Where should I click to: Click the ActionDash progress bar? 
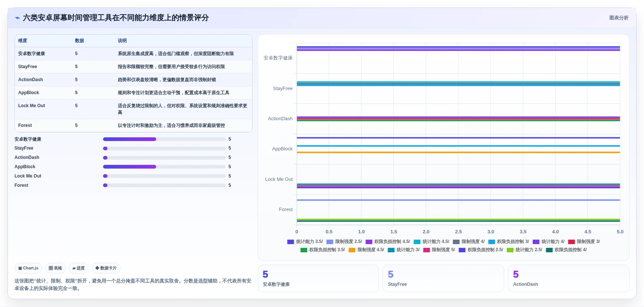(x=164, y=157)
